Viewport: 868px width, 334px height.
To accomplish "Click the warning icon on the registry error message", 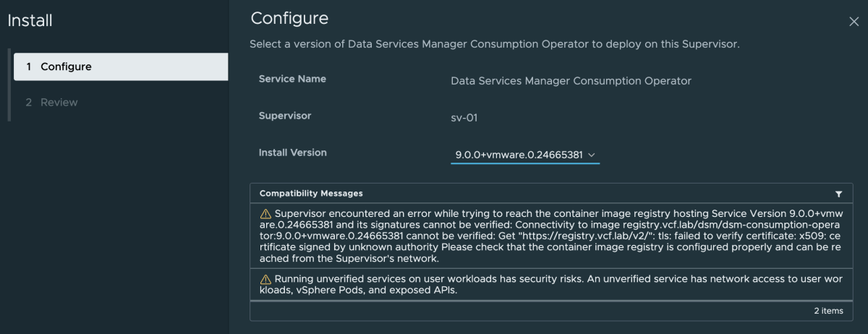I will (x=265, y=214).
